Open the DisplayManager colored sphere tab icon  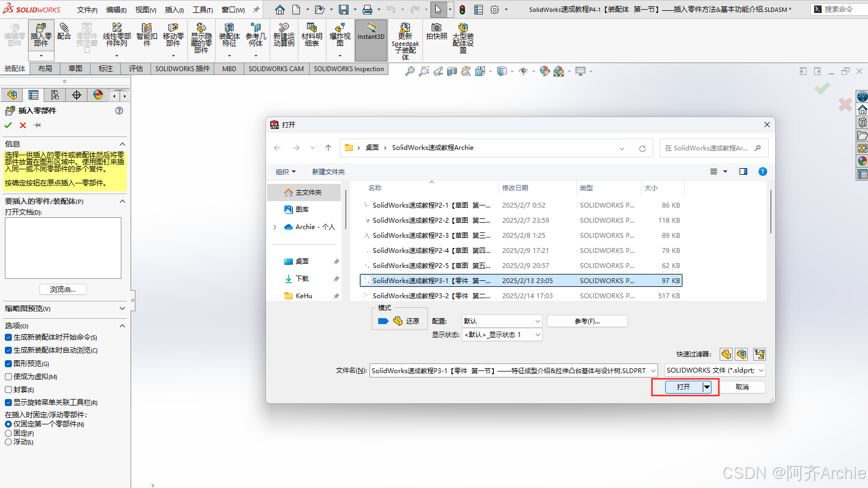coord(98,95)
